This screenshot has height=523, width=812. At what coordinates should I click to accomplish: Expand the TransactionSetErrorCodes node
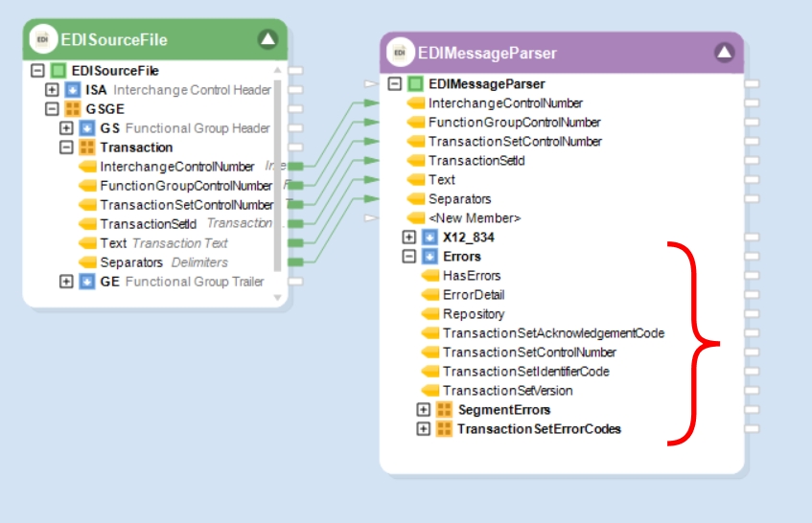tap(423, 429)
